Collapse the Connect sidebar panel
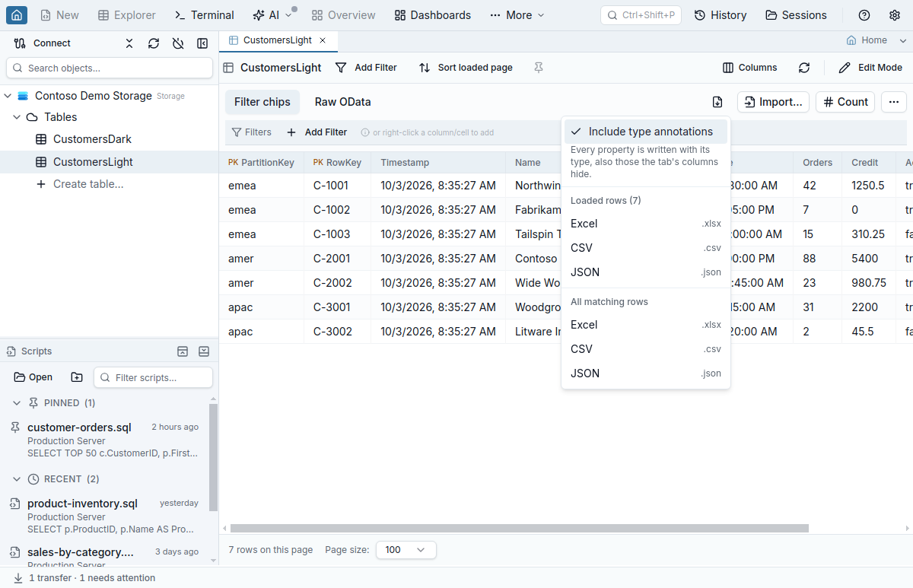This screenshot has height=588, width=913. pos(202,43)
